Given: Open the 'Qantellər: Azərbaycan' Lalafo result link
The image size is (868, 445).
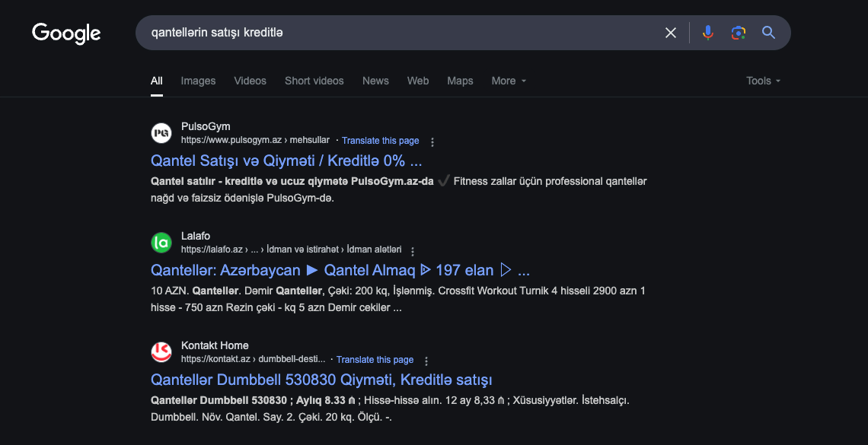Looking at the screenshot, I should (340, 270).
